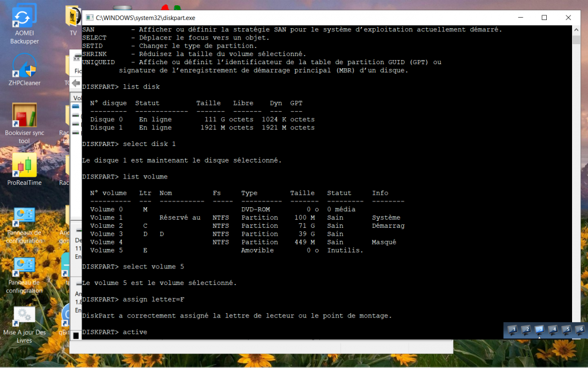The image size is (588, 368).
Task: Open the Panneaux de configuration shortcut
Action: click(24, 226)
